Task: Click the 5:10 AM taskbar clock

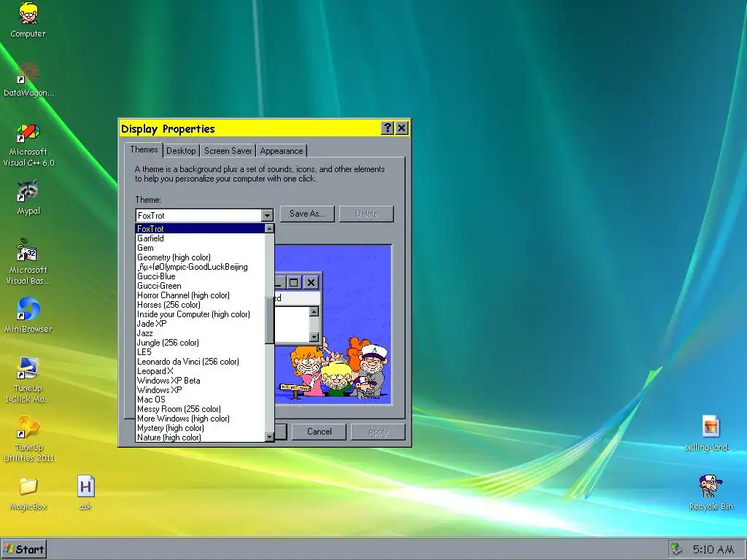Action: [x=713, y=550]
